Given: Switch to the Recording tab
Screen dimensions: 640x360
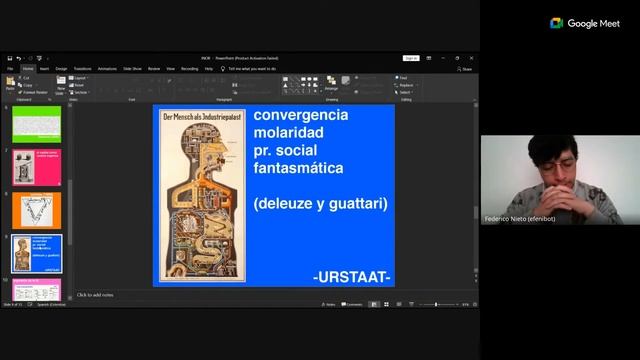Looking at the screenshot, I should [x=190, y=69].
